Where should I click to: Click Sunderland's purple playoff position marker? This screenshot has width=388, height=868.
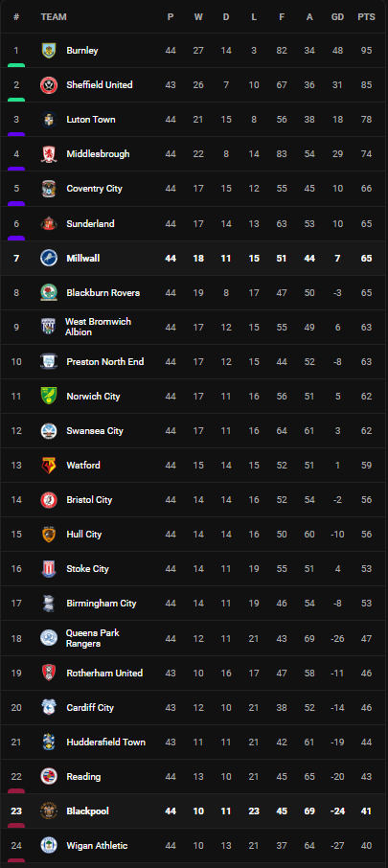(16, 238)
